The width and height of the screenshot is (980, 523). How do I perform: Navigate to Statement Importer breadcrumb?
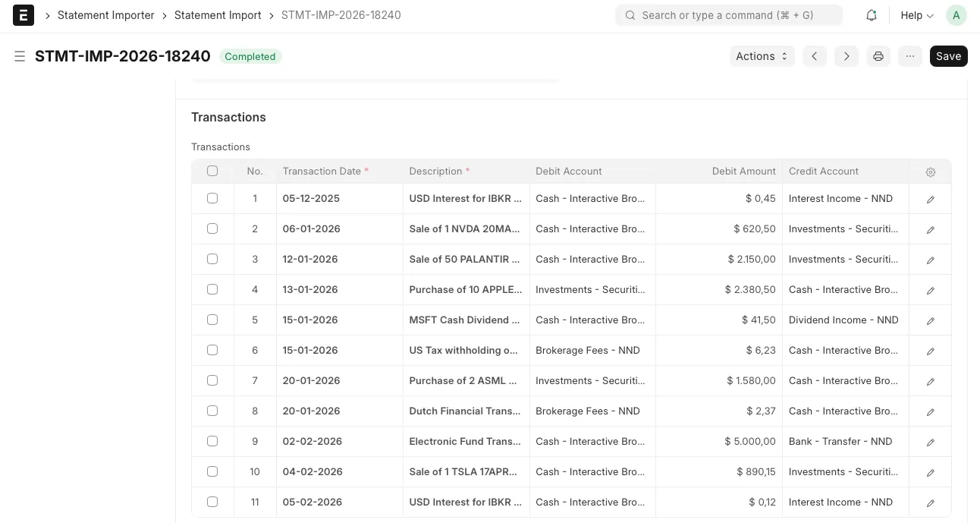tap(105, 15)
